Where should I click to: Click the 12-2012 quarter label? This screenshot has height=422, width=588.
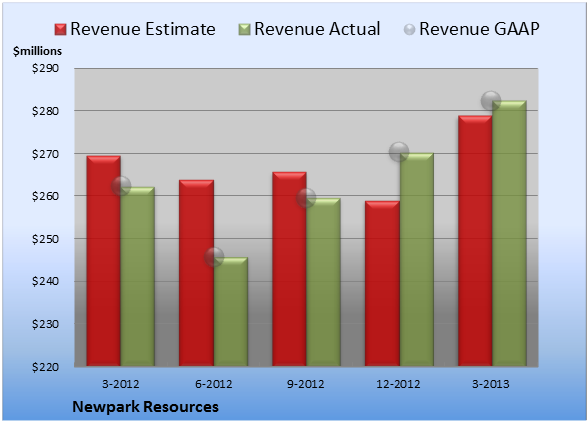[x=398, y=384]
